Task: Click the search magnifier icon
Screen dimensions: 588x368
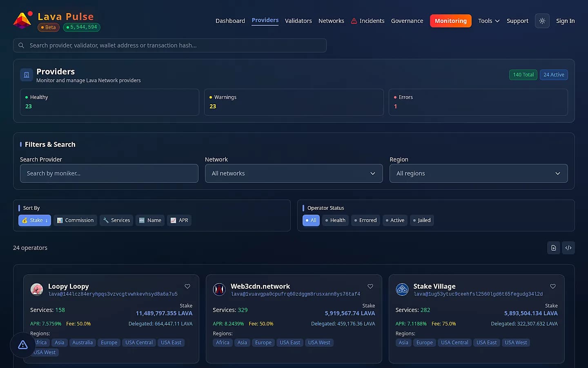Action: coord(21,45)
